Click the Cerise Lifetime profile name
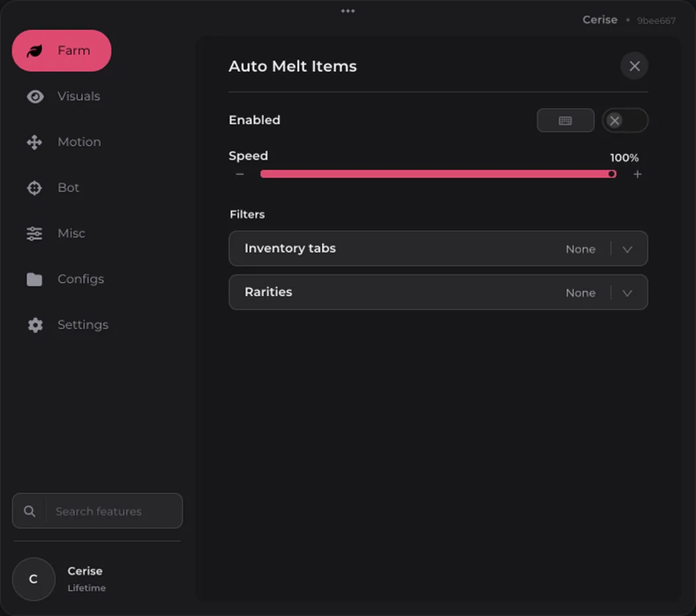Viewport: 696px width, 616px height. coord(85,571)
